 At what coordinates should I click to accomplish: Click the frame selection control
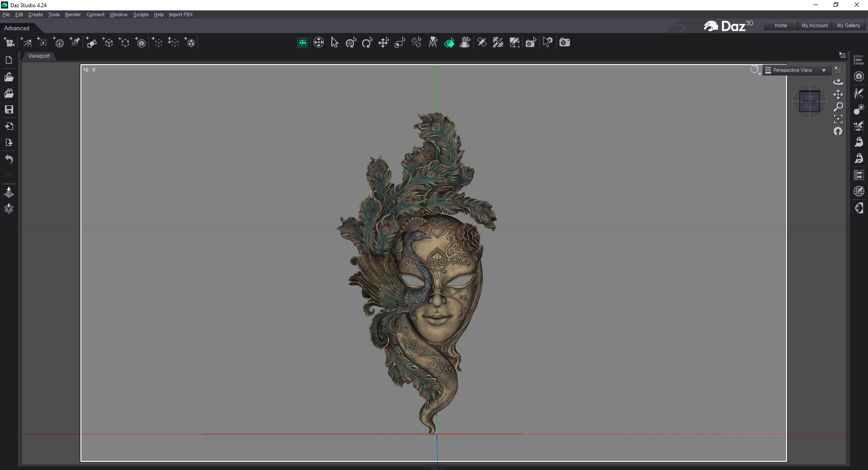838,119
